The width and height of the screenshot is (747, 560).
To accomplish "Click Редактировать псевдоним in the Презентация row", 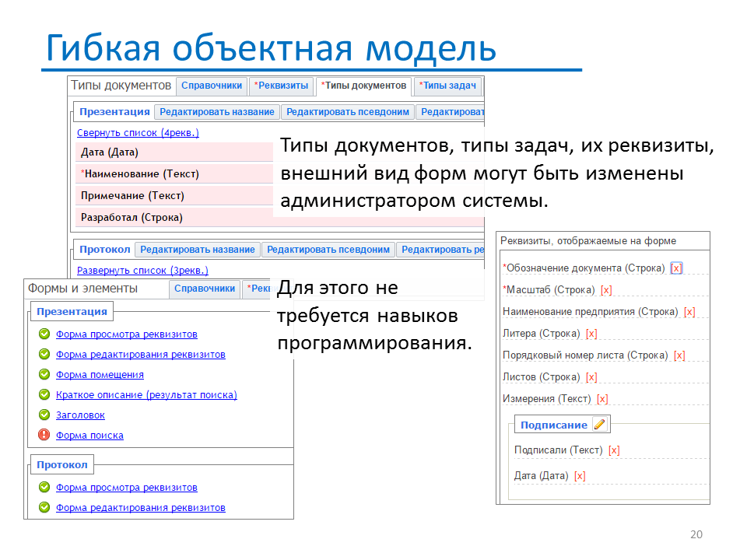I will tap(348, 112).
